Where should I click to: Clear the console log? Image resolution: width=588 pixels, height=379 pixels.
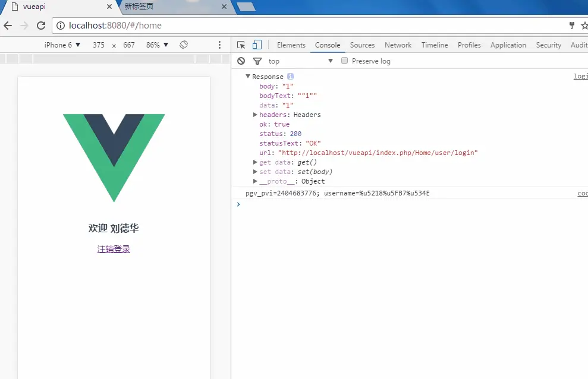coord(241,61)
